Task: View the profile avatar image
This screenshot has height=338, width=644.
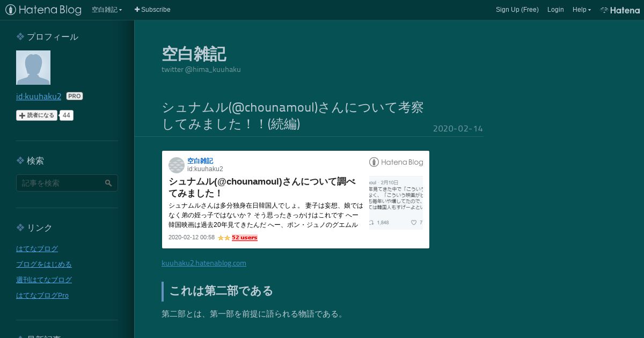Action: click(33, 68)
